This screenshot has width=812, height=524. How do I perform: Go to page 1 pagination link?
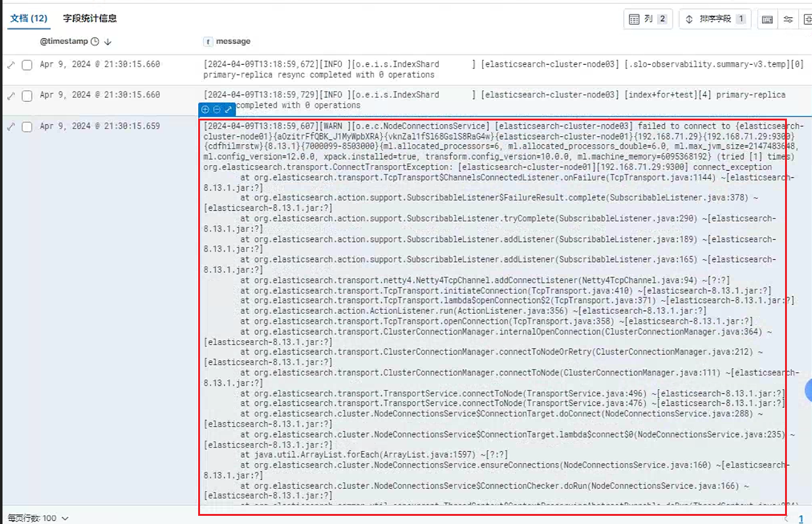(x=801, y=519)
